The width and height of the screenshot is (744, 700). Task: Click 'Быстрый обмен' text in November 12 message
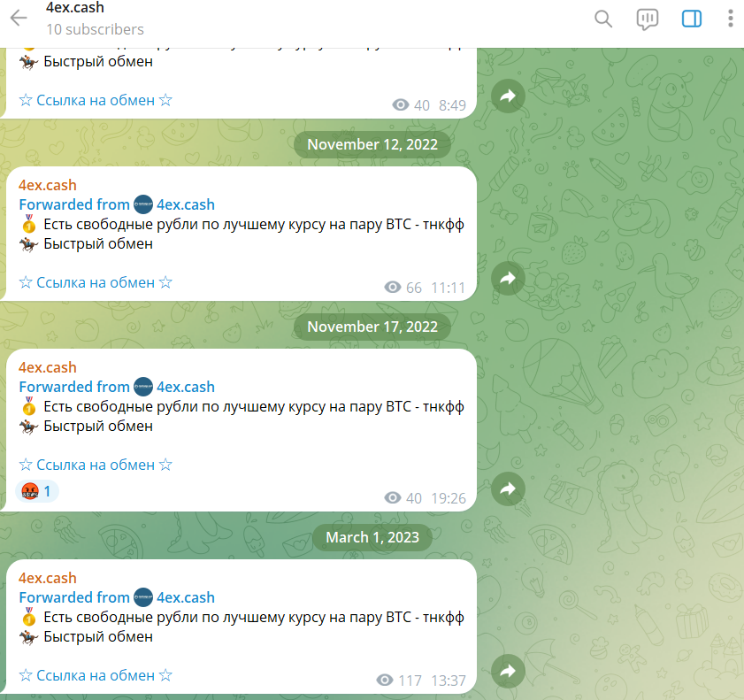click(x=98, y=244)
